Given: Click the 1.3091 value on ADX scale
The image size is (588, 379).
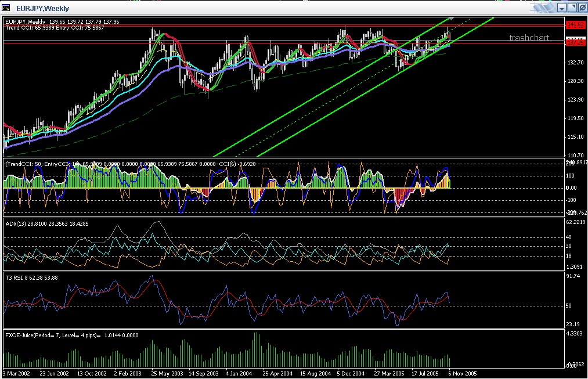Looking at the screenshot, I should click(575, 267).
